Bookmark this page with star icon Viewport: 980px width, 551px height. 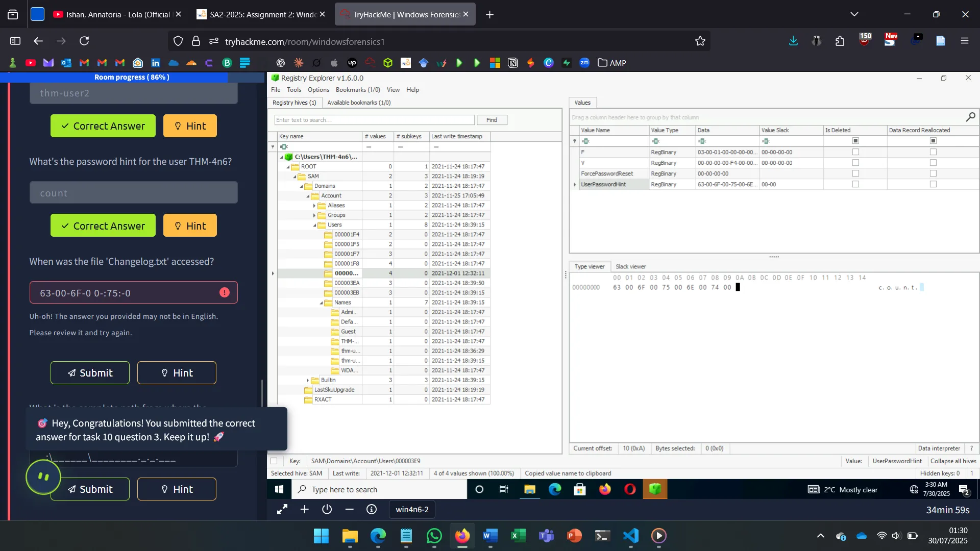[700, 41]
